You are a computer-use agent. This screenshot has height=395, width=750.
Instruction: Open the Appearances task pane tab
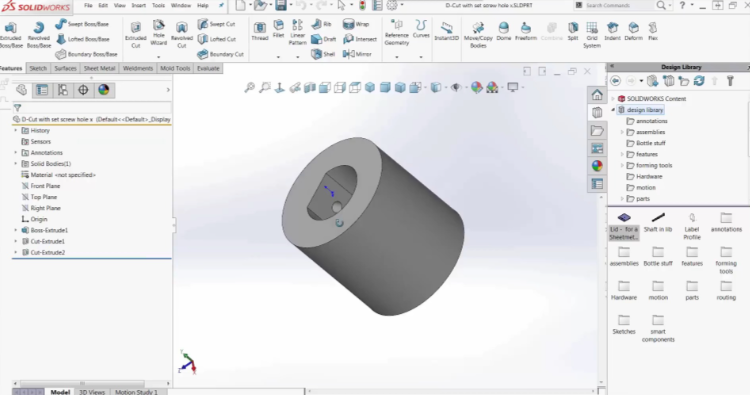[597, 166]
